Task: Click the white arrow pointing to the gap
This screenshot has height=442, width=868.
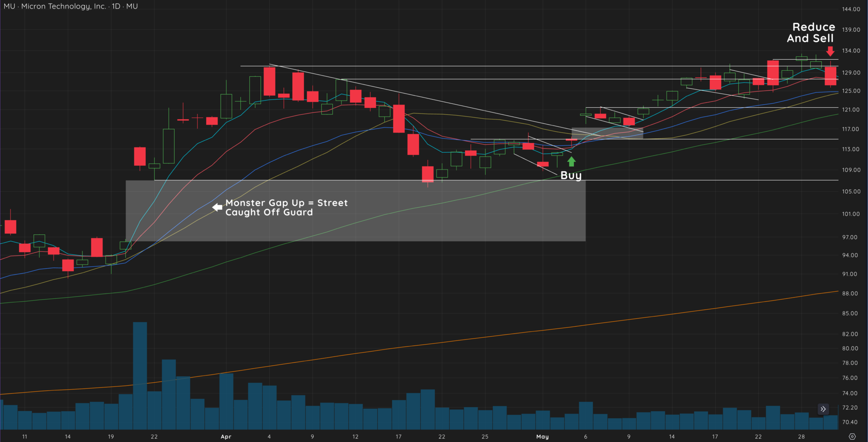Action: click(x=217, y=207)
